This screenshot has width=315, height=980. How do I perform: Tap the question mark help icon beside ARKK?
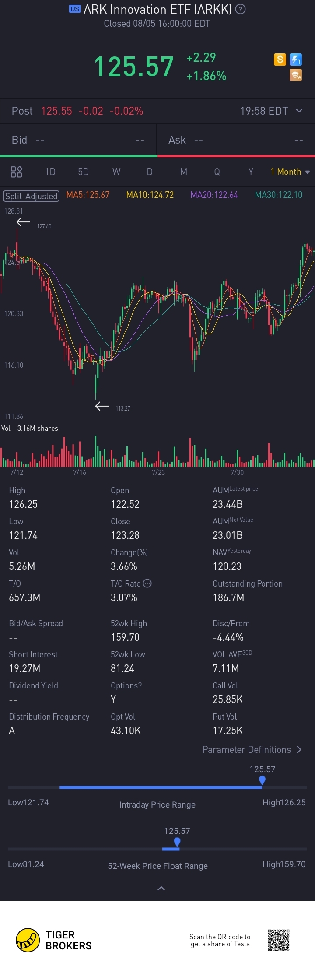(241, 9)
